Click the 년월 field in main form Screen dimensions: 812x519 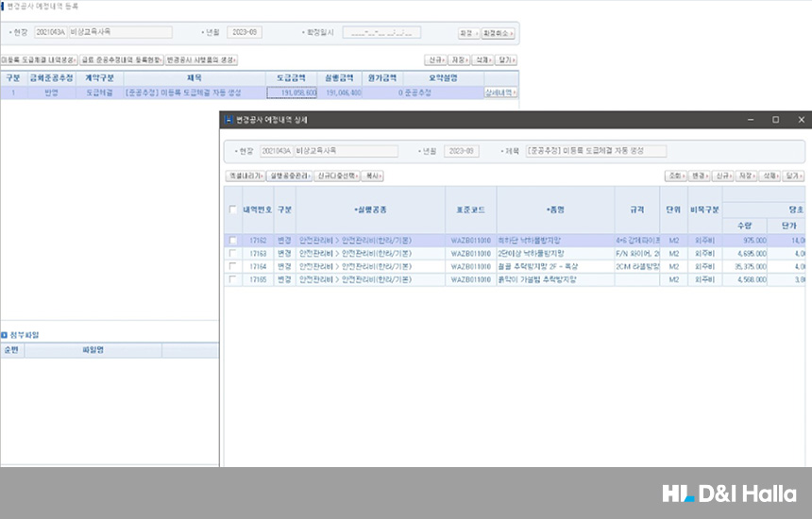pos(245,32)
